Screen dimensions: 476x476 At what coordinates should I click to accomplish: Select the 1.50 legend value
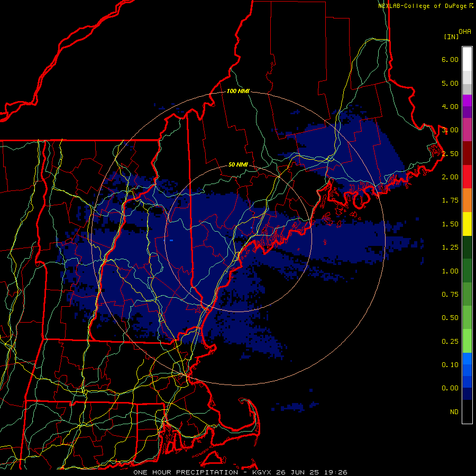click(x=450, y=224)
